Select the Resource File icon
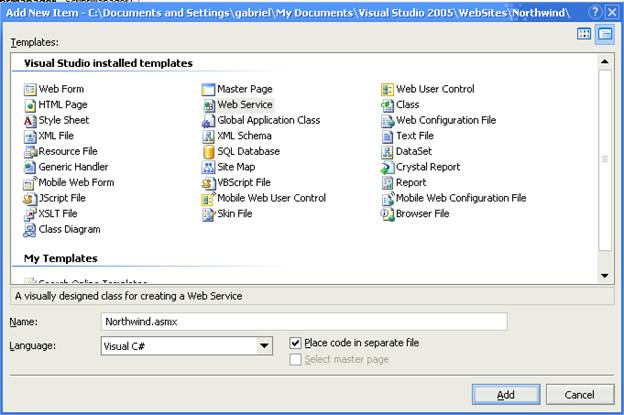Screen dimensions: 624x415 point(30,152)
